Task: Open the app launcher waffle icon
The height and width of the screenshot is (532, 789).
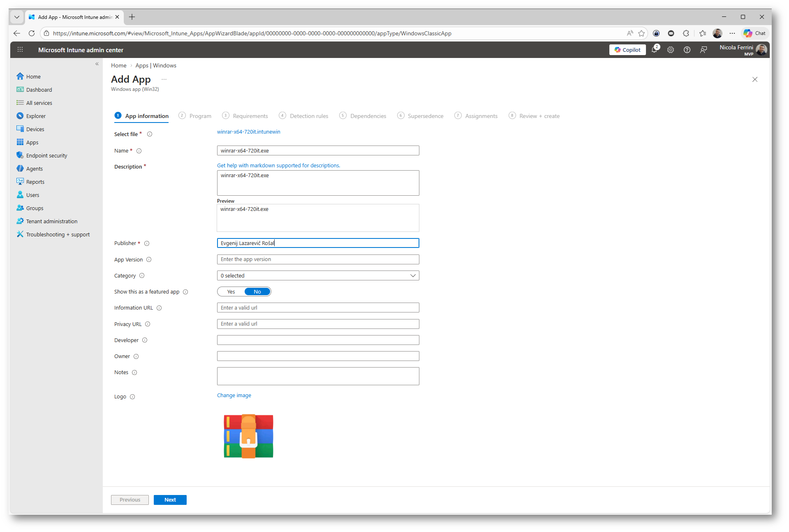Action: tap(20, 50)
